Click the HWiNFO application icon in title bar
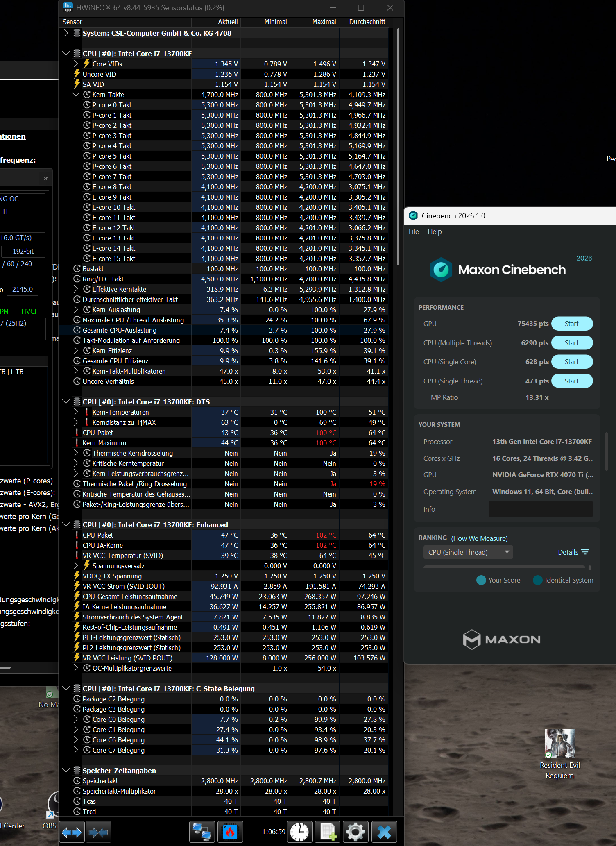The height and width of the screenshot is (846, 616). click(68, 7)
